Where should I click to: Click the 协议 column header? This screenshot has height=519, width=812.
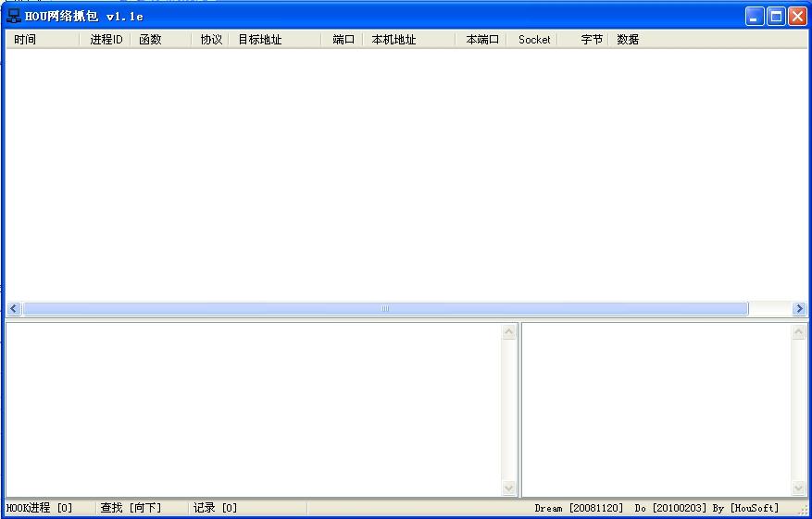coord(210,40)
